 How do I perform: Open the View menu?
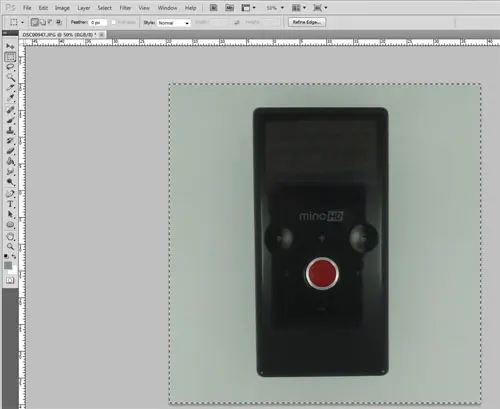(x=144, y=8)
